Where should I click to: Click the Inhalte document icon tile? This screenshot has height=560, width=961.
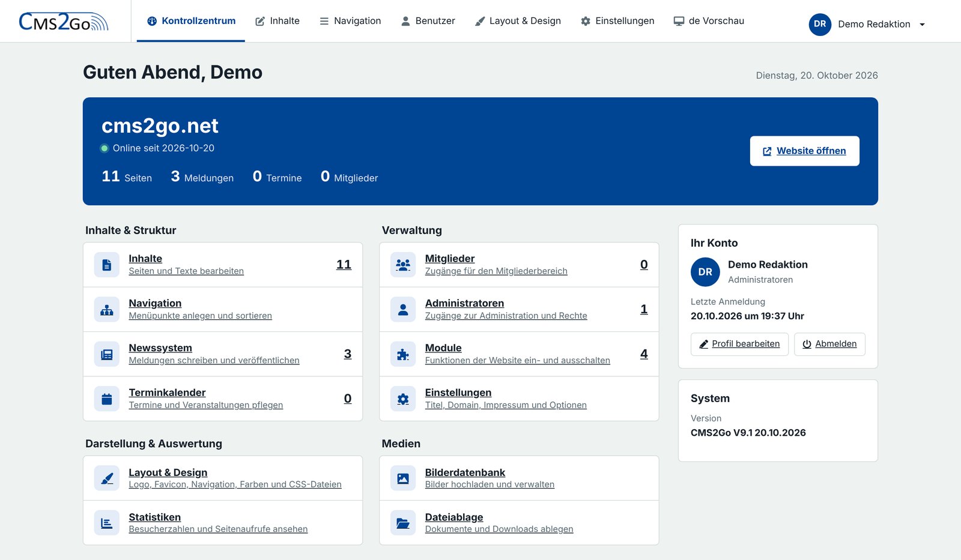(x=107, y=265)
